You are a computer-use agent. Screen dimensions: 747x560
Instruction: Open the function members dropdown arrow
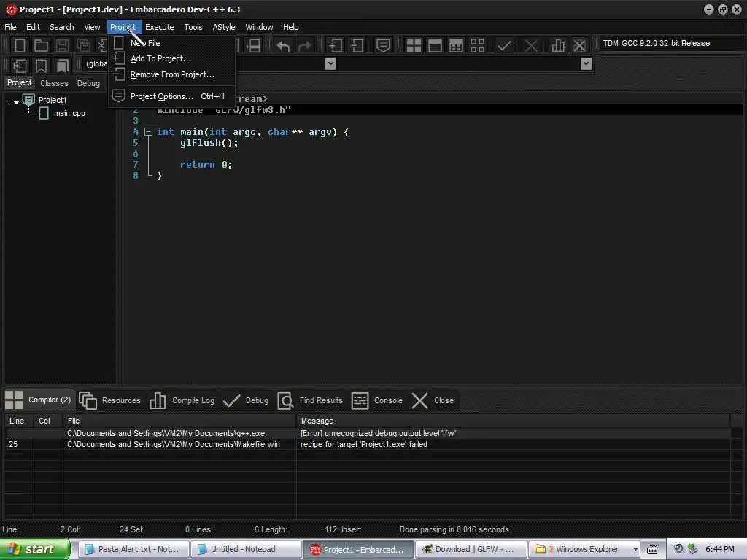[x=586, y=64]
